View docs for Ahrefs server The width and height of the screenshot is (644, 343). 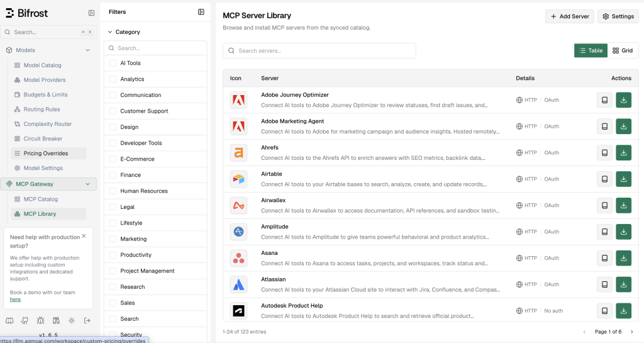[604, 152]
